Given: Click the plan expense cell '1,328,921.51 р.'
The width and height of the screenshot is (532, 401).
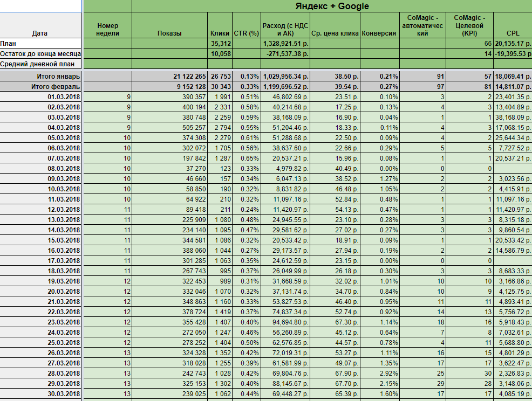Looking at the screenshot, I should [x=286, y=43].
